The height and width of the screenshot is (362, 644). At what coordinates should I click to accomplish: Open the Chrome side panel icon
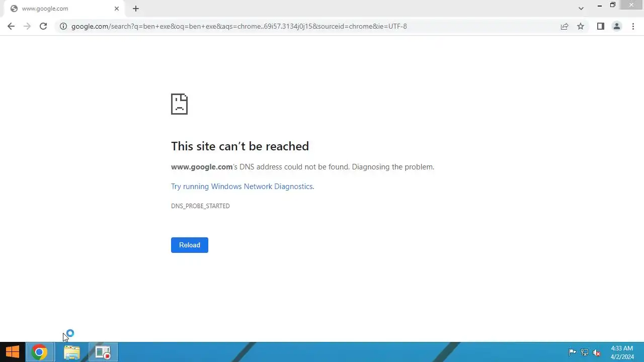(600, 26)
